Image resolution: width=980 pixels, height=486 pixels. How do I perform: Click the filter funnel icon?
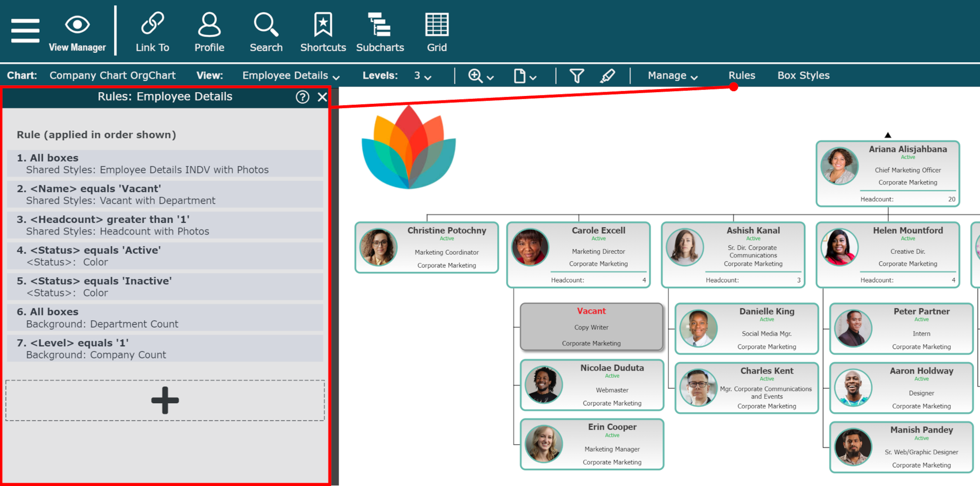pos(577,76)
